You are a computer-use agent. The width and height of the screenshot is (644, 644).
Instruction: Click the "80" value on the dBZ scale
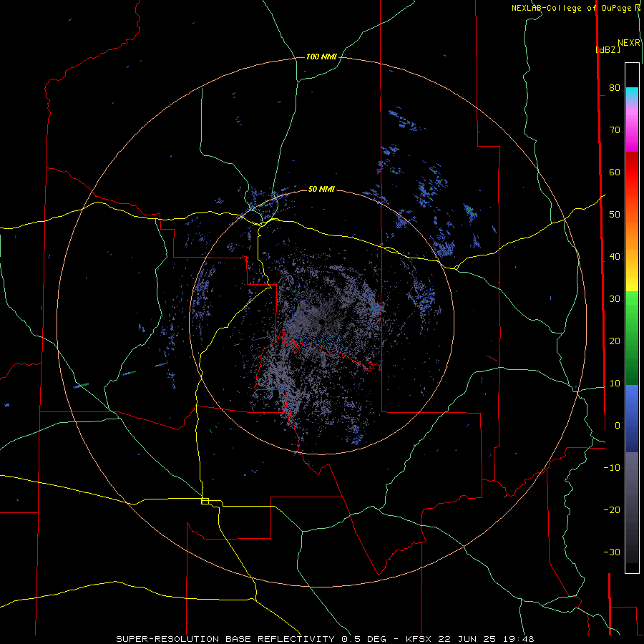pyautogui.click(x=615, y=87)
